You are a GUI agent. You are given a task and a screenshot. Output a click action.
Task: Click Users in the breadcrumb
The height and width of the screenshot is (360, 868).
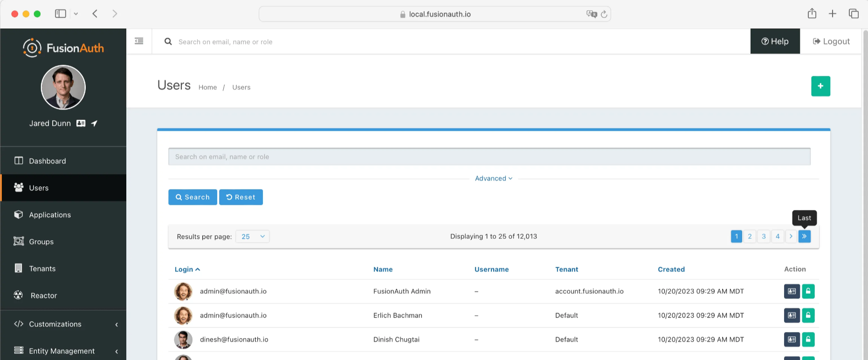(x=241, y=87)
